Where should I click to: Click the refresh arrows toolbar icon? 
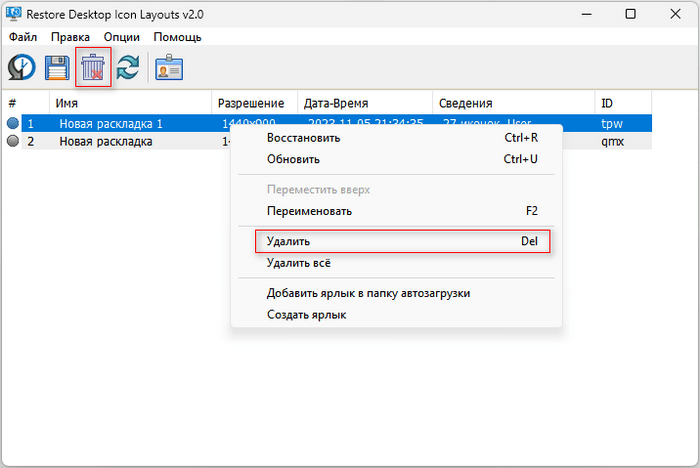[x=128, y=67]
